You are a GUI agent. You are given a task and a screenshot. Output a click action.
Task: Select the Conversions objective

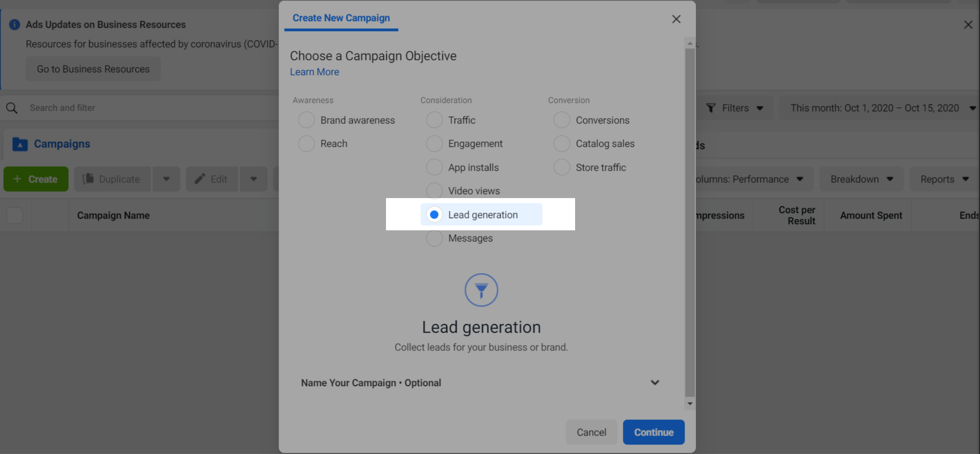(562, 120)
